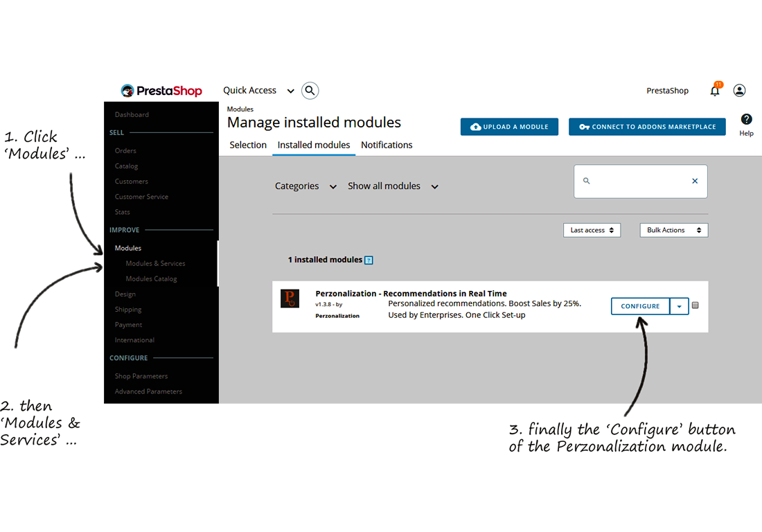This screenshot has height=532, width=762.
Task: Click Configure for Perzonalization module
Action: pyautogui.click(x=640, y=306)
